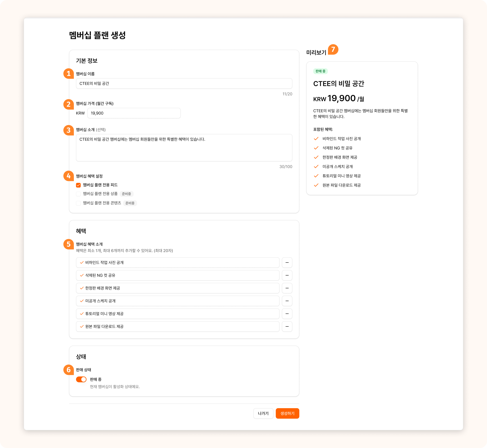This screenshot has height=448, width=487.
Task: Check 멤버십 플랜 전용 콘텐츠 checkbox
Action: coord(78,203)
